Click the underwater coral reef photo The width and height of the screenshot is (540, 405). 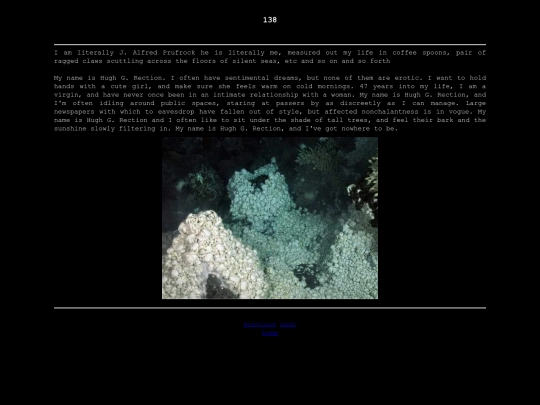click(x=270, y=218)
